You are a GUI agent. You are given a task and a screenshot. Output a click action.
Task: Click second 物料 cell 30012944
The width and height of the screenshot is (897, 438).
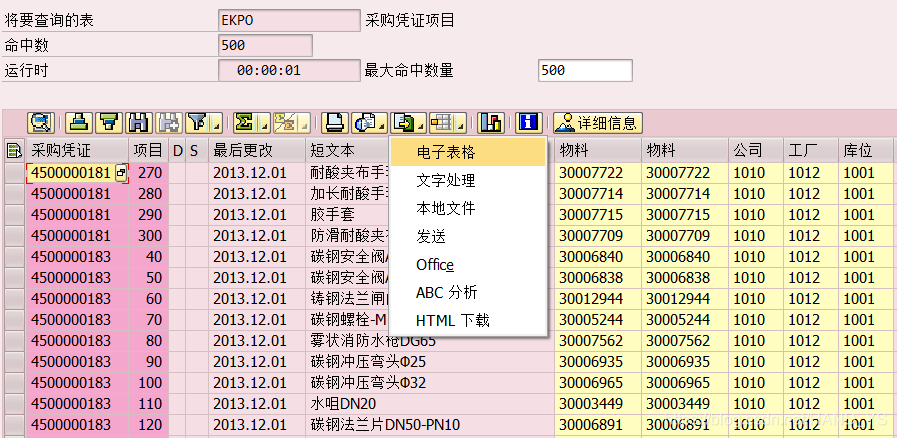point(685,298)
